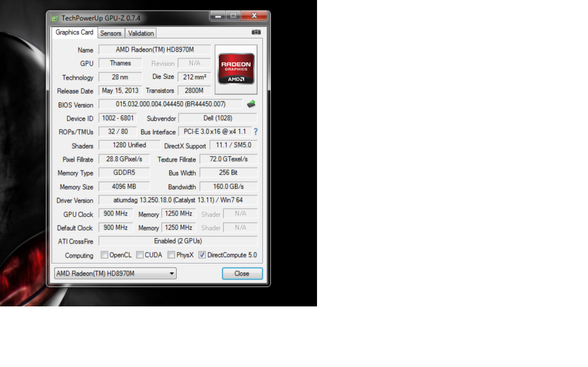588x367 pixels.
Task: Click the ROPs/TMUs value 32 / 80
Action: [x=118, y=131]
